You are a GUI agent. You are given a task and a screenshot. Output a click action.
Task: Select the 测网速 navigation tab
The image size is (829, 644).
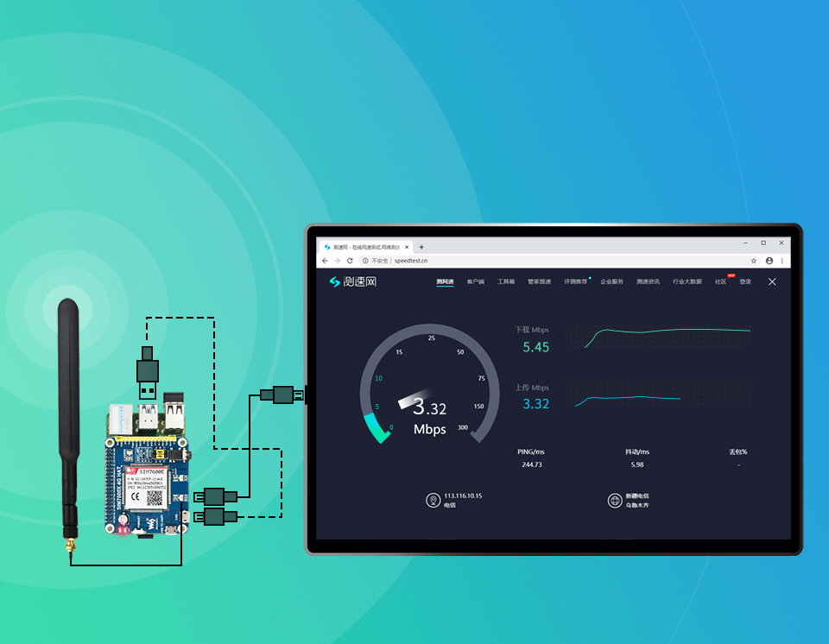[x=445, y=281]
